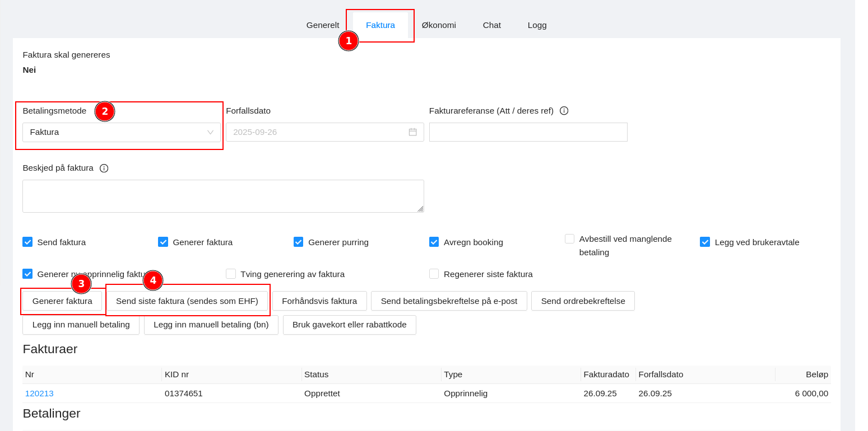This screenshot has height=431, width=868.
Task: Click Forhåndsvis faktura button
Action: tap(319, 301)
